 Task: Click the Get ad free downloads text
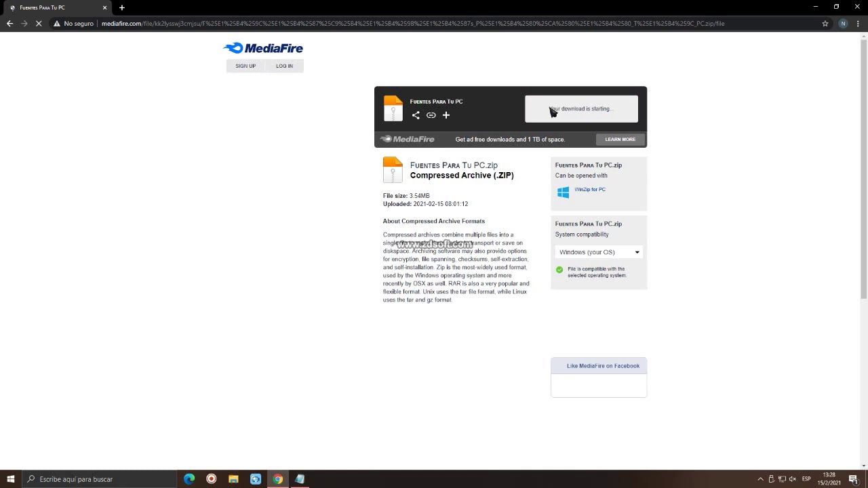(510, 139)
